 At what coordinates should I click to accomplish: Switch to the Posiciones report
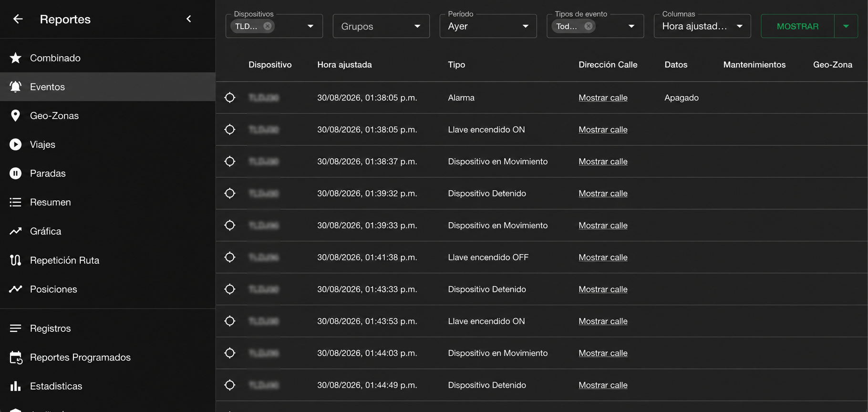pyautogui.click(x=107, y=289)
